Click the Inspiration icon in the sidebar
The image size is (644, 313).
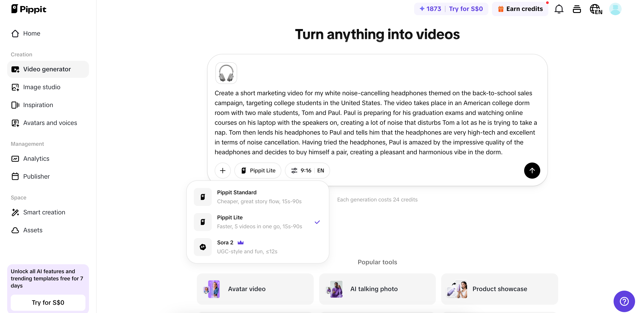15,105
